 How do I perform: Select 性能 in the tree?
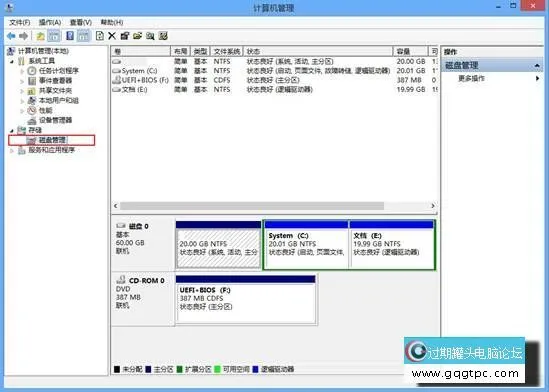46,110
